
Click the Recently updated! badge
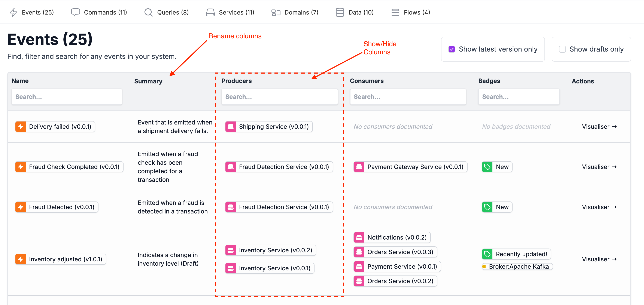tap(521, 254)
